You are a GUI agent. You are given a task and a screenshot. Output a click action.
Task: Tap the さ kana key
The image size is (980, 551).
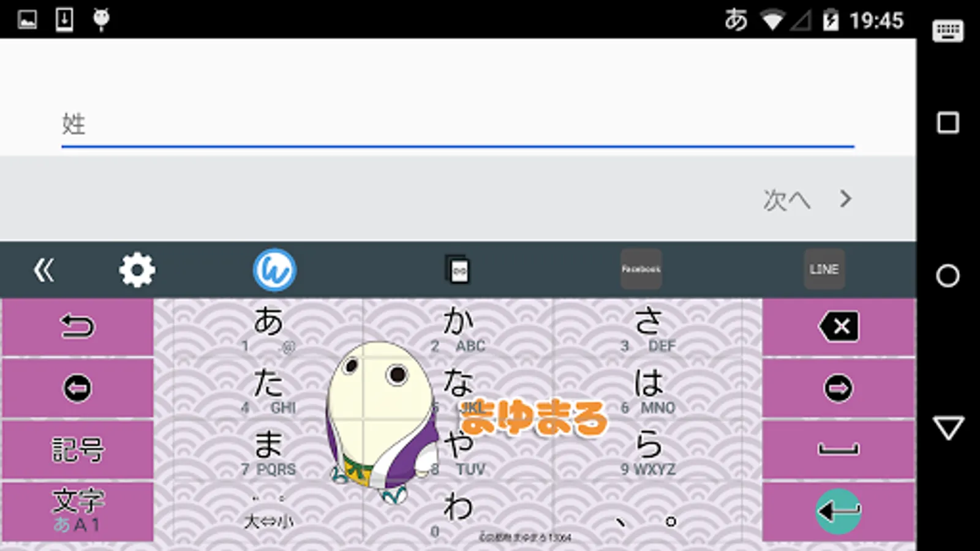(648, 328)
